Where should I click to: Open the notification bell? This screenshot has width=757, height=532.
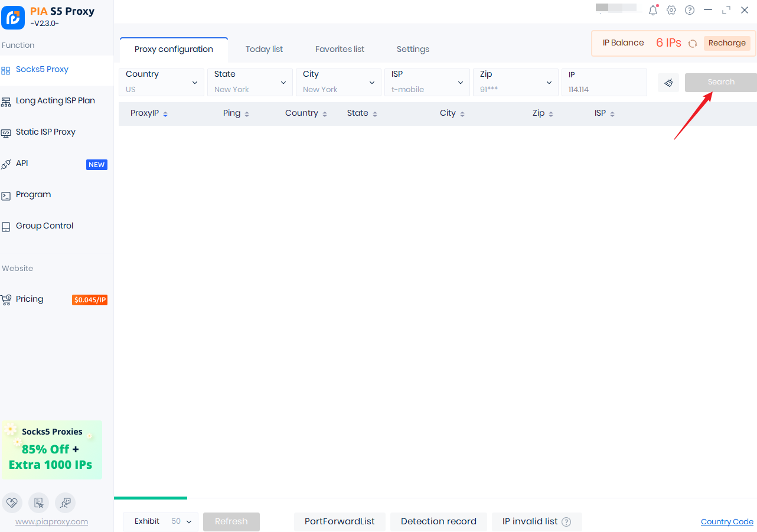click(653, 10)
